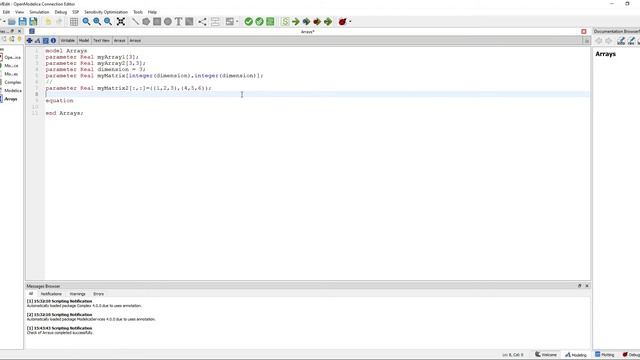This screenshot has width=640, height=360.
Task: Click the Check Model green checkmark icon
Action: 249,22
